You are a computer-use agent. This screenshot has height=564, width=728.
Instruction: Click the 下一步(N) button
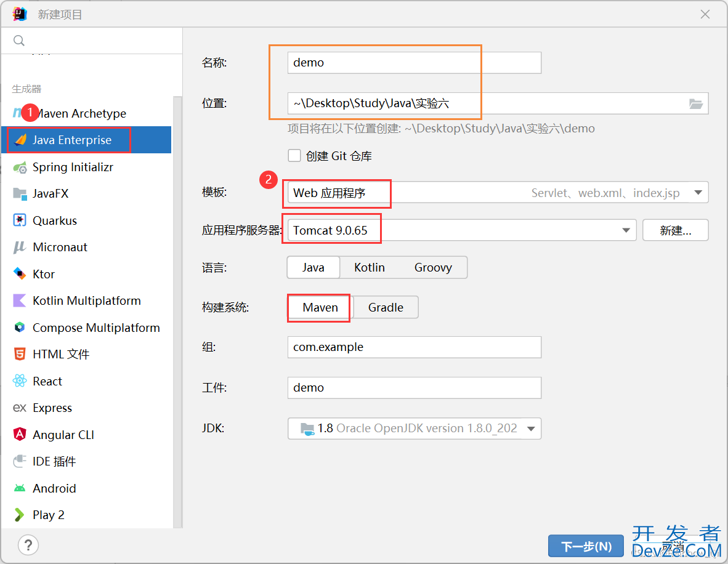click(x=586, y=546)
